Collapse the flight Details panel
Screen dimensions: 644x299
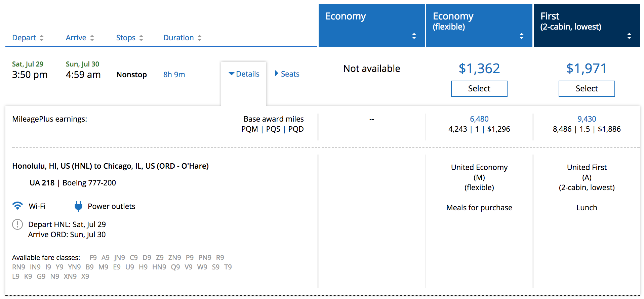[x=244, y=74]
